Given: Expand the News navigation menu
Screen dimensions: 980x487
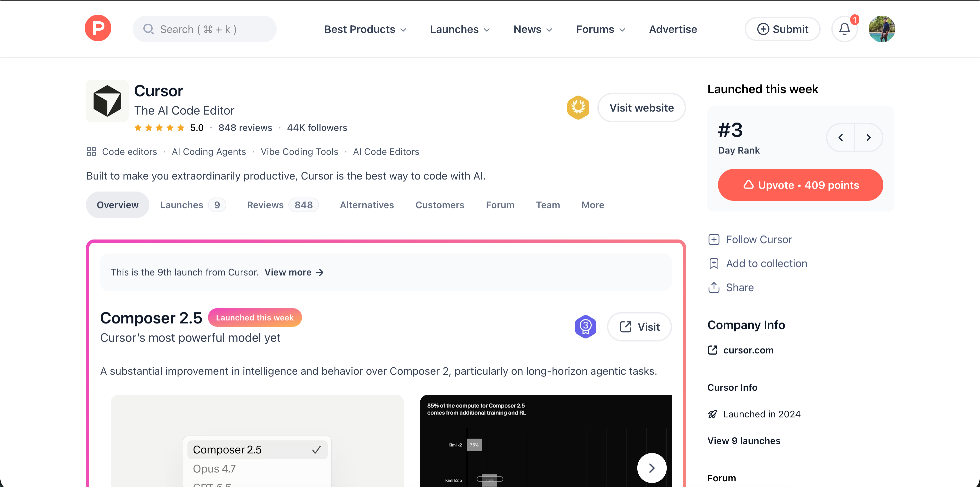Looking at the screenshot, I should tap(533, 29).
